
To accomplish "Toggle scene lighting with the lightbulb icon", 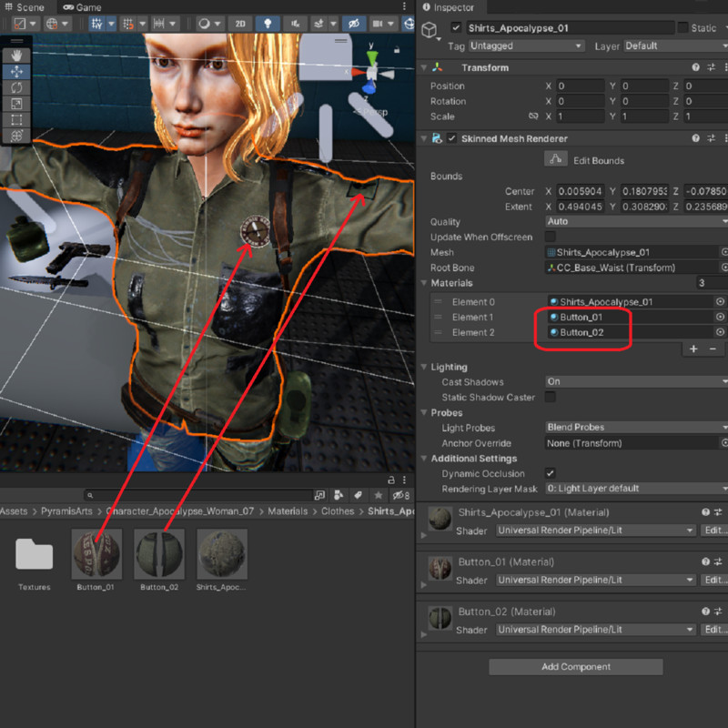I will (x=268, y=24).
